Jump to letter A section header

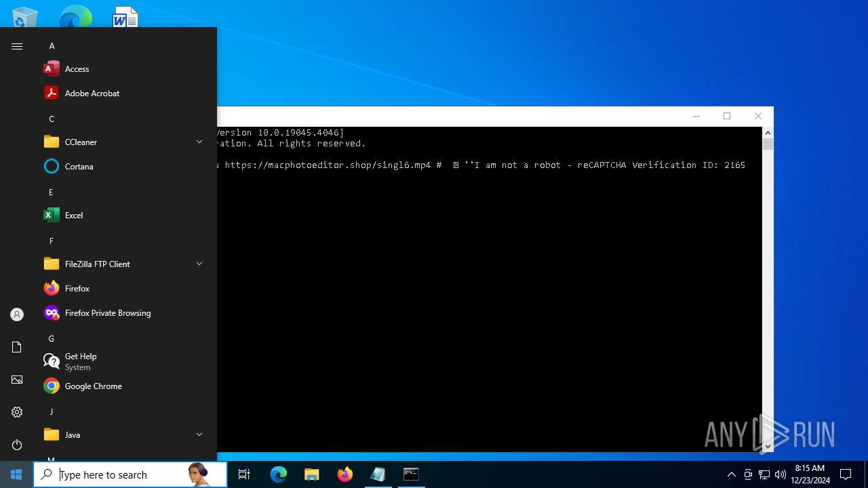click(x=52, y=46)
